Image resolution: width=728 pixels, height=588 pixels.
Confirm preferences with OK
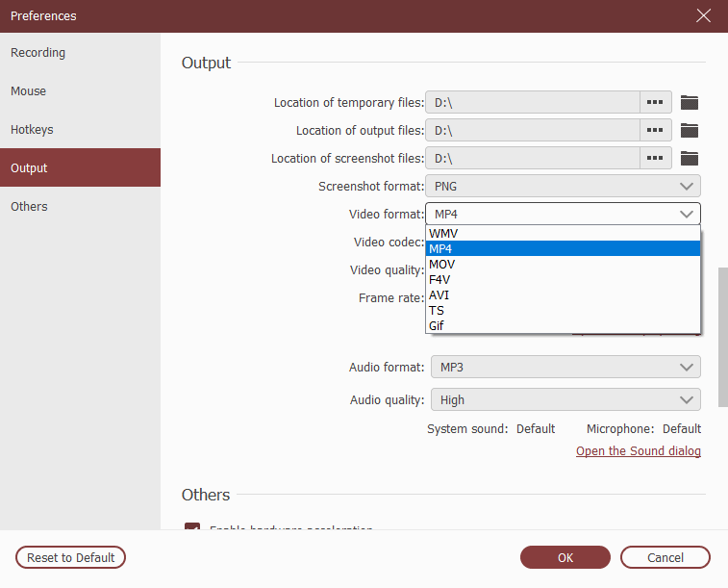click(565, 557)
